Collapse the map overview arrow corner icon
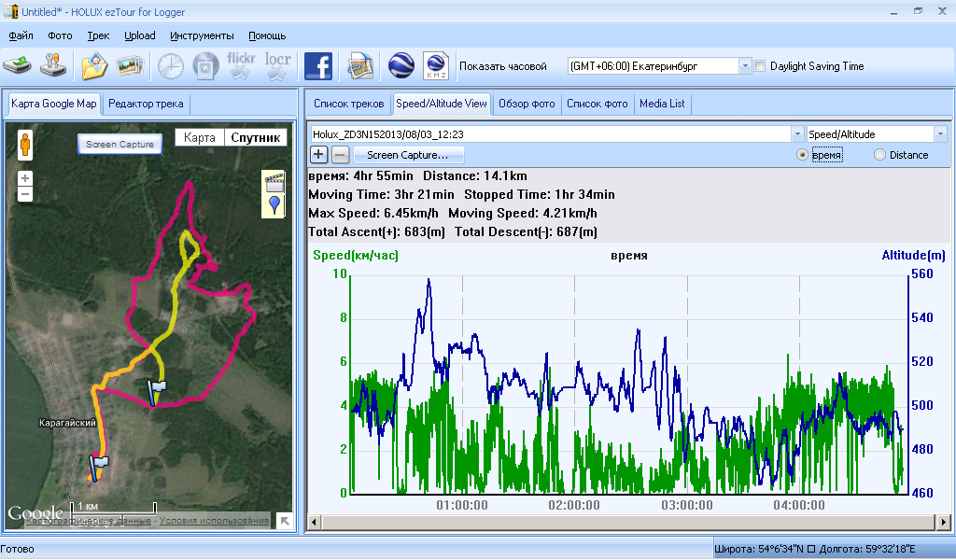Image resolution: width=956 pixels, height=560 pixels. pos(284,521)
